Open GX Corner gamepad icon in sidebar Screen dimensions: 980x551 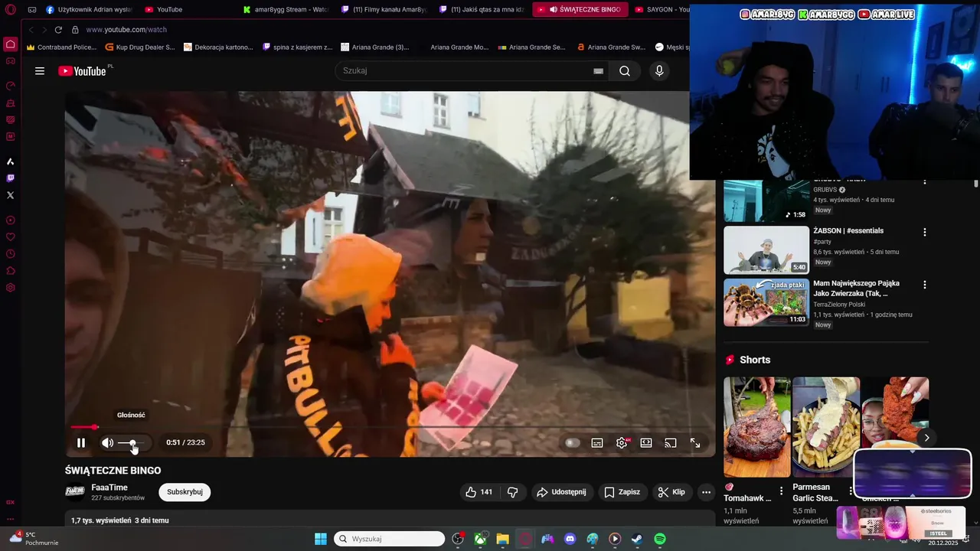(x=11, y=61)
